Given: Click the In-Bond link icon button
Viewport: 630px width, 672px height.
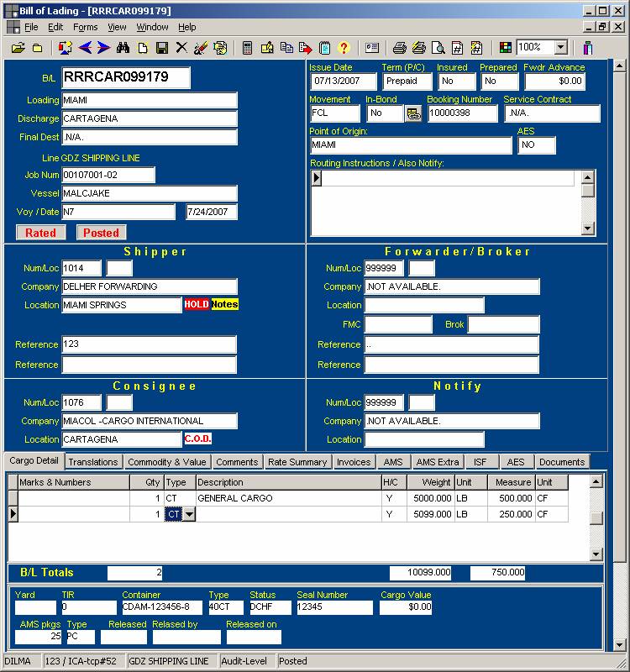Looking at the screenshot, I should pyautogui.click(x=413, y=113).
